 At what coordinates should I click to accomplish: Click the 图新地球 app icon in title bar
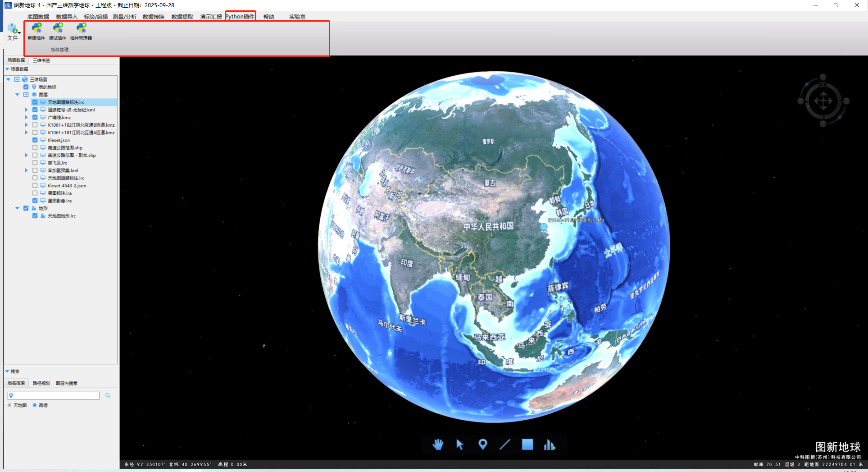pyautogui.click(x=8, y=5)
